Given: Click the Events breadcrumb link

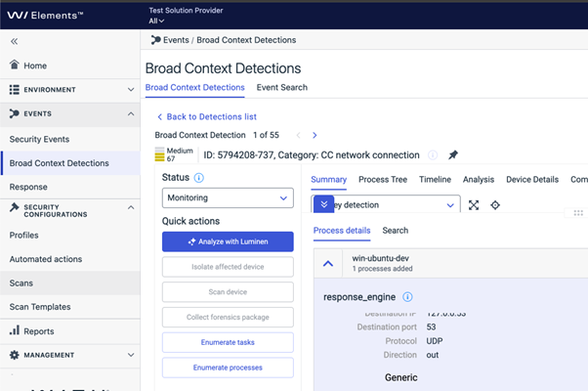Looking at the screenshot, I should coord(176,40).
